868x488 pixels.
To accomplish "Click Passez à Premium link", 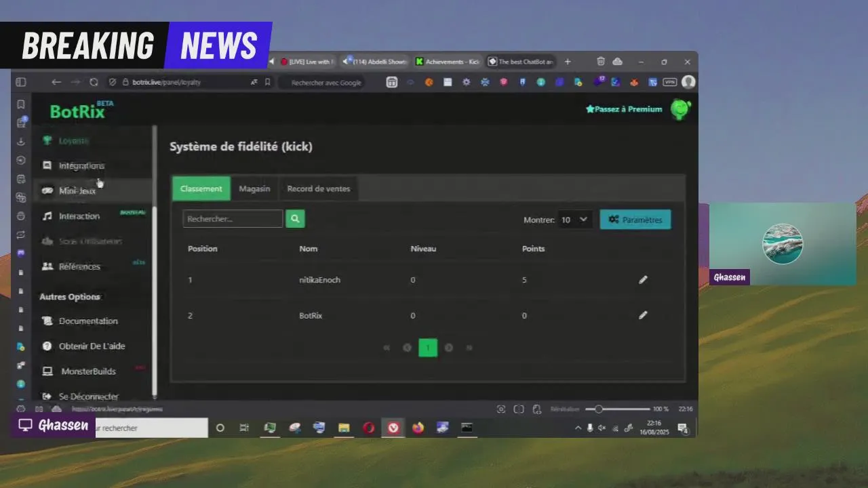I will point(624,109).
